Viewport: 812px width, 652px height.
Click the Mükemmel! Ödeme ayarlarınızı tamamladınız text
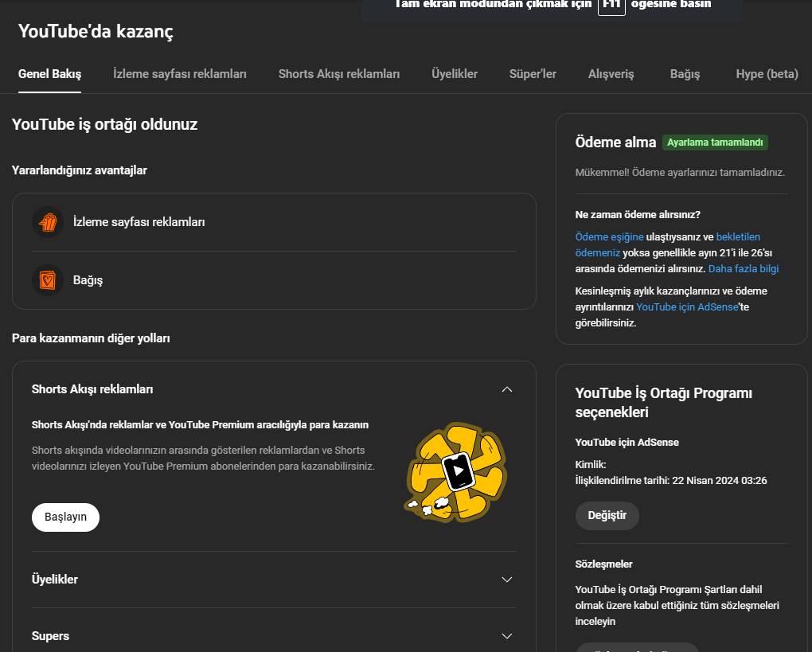680,173
